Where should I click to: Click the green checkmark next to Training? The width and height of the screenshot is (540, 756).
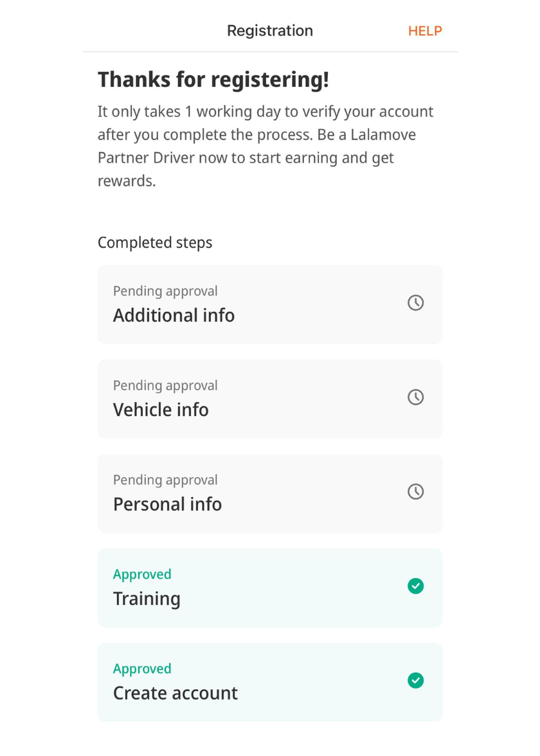coord(416,586)
